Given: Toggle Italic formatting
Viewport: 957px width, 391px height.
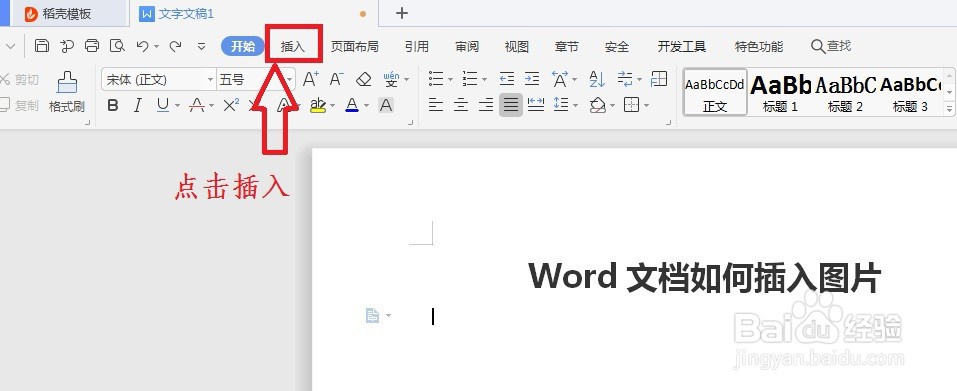Looking at the screenshot, I should pyautogui.click(x=137, y=106).
